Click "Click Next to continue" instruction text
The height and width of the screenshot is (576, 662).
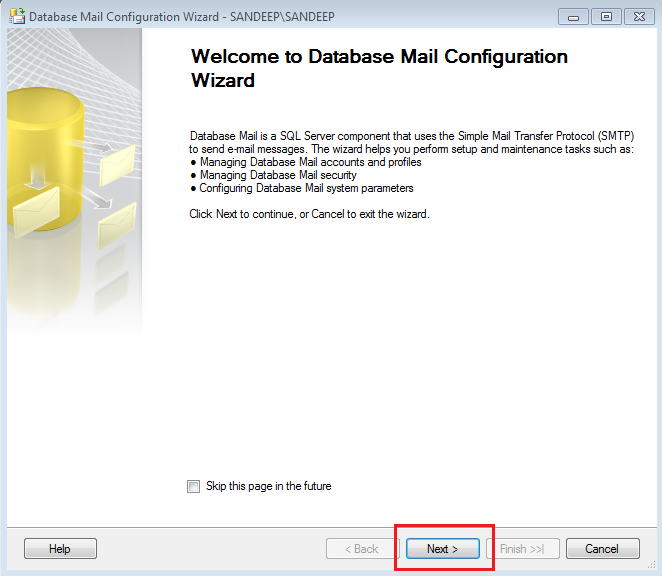tap(309, 214)
